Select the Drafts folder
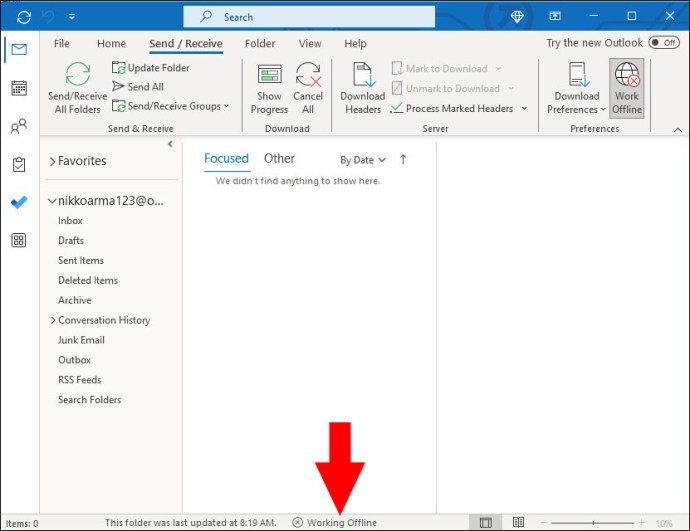 (x=71, y=240)
